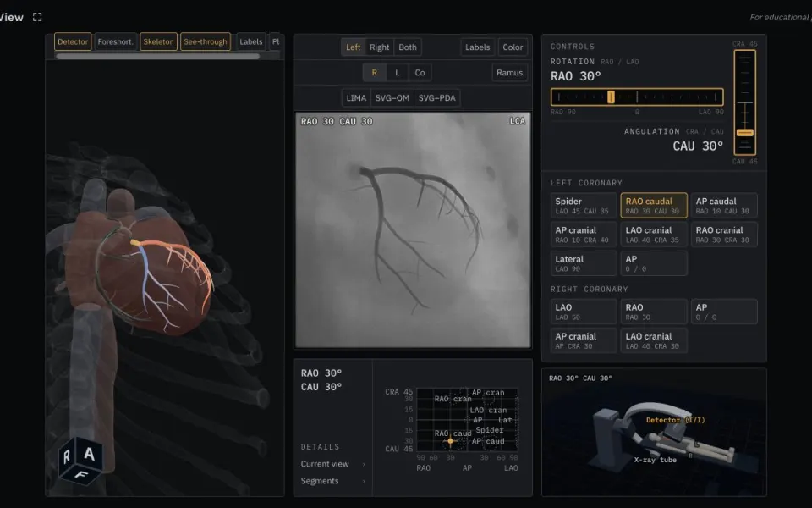Click the rotation RAO/LAO slider
The image size is (812, 508).
[637, 97]
